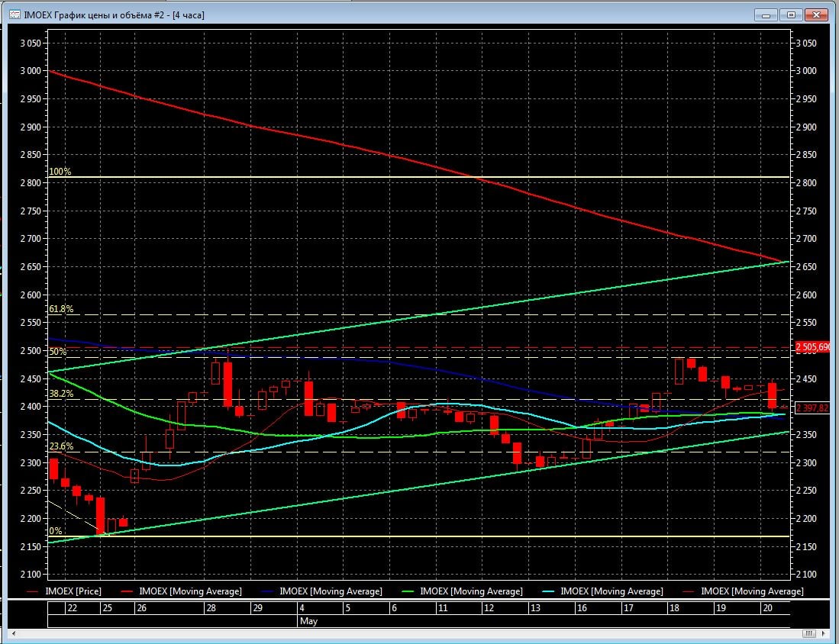Click date label 22 on the time axis
839x644 pixels.
point(73,608)
